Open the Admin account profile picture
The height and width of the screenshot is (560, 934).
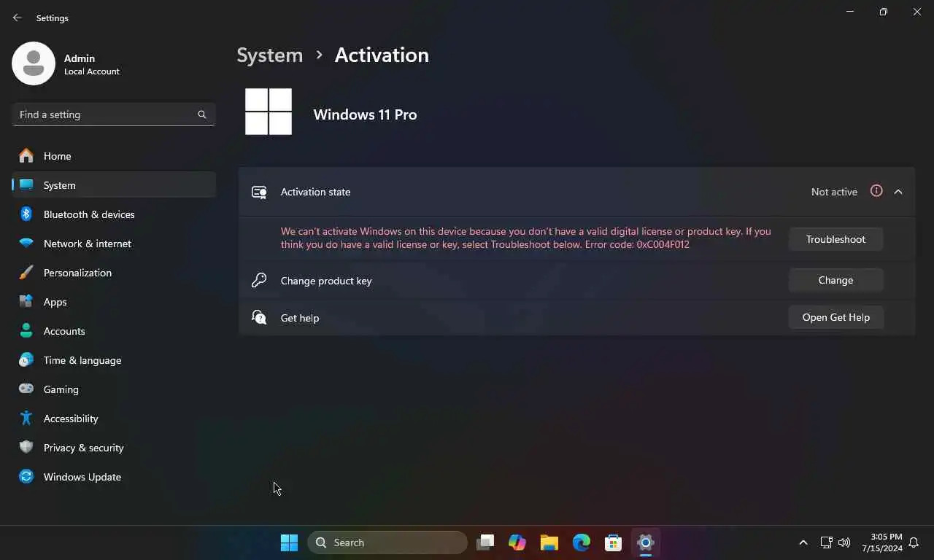[34, 63]
